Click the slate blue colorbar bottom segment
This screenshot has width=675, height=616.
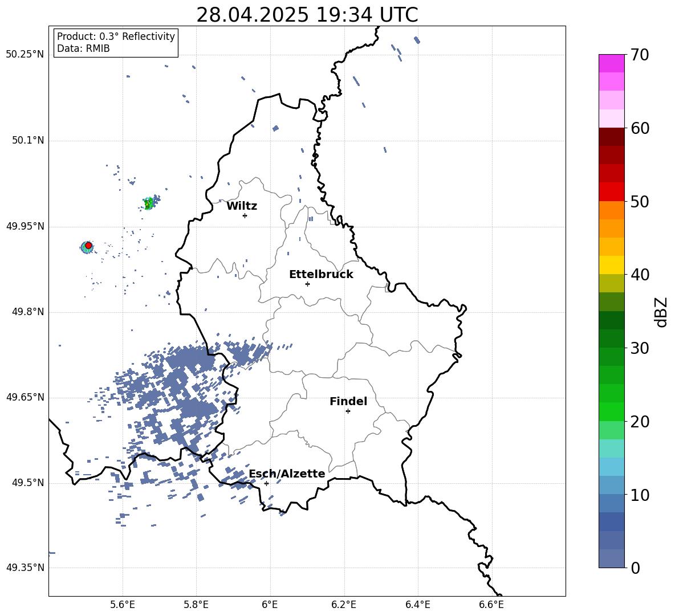click(x=611, y=559)
